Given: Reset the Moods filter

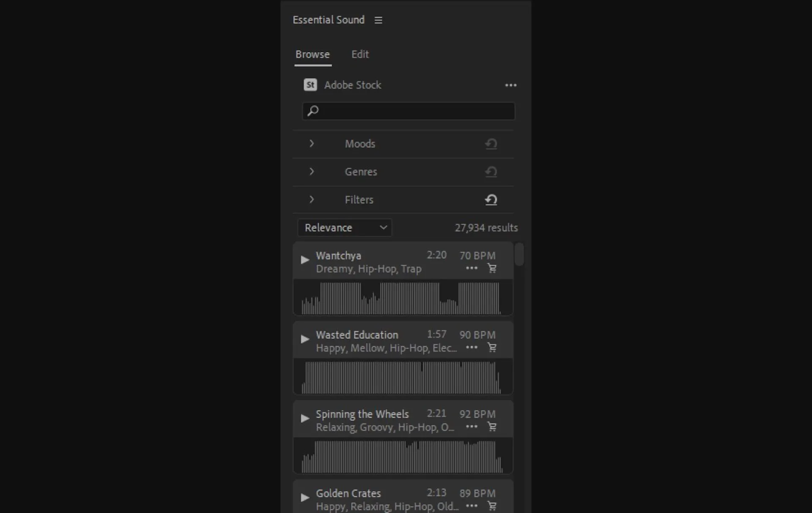Looking at the screenshot, I should (x=491, y=144).
